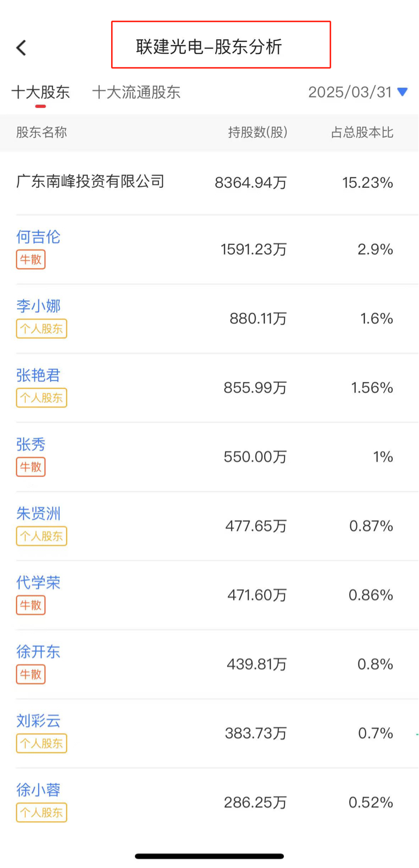Image resolution: width=419 pixels, height=868 pixels.
Task: Go back using the left arrow icon
Action: pos(21,48)
